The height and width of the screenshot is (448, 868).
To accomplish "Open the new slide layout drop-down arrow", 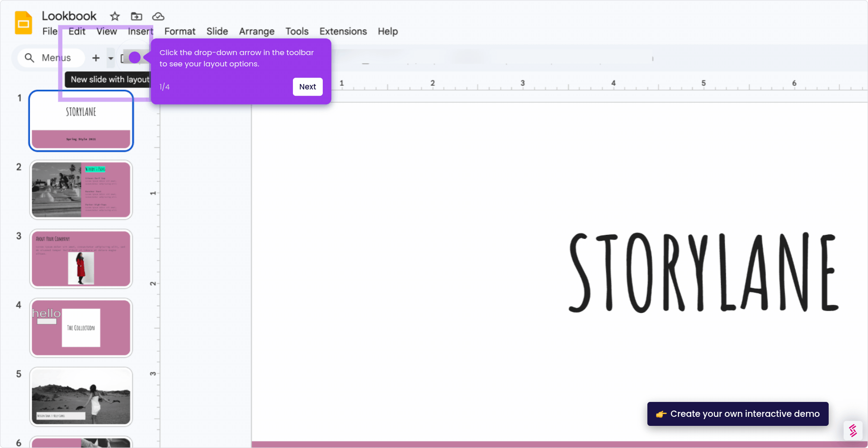I will (111, 58).
